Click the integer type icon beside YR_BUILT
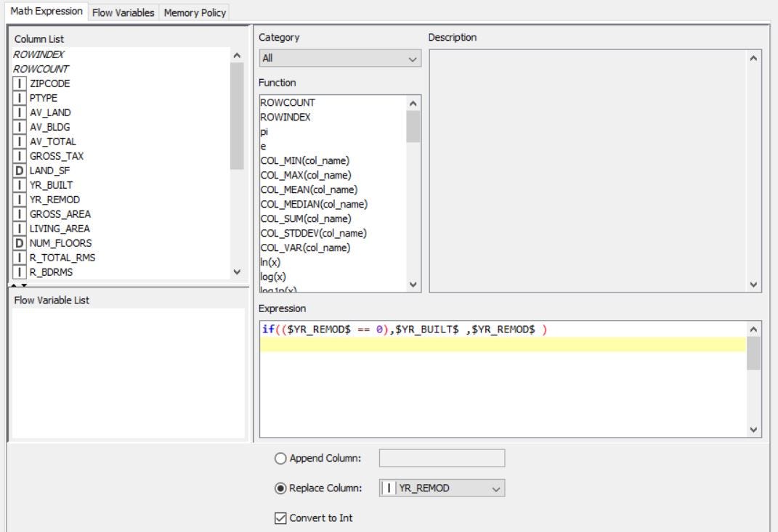Viewport: 778px width, 532px height. point(20,185)
